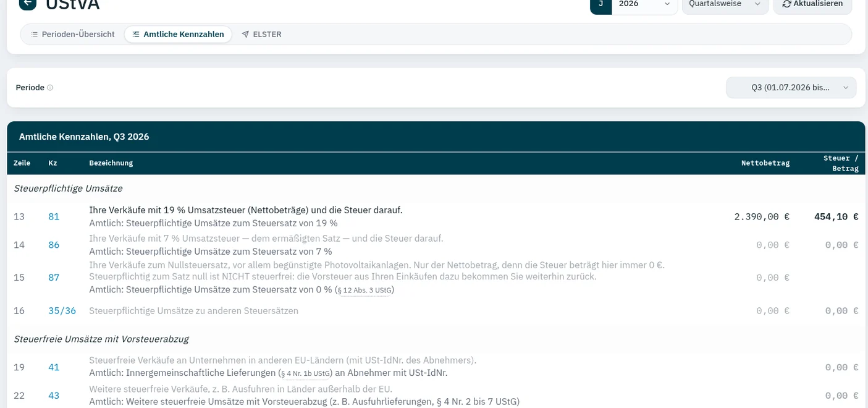The image size is (868, 408).
Task: Click 'Steuerpflichtige Umsätze zum Steuersatz von 7 %' text
Action: (229, 252)
